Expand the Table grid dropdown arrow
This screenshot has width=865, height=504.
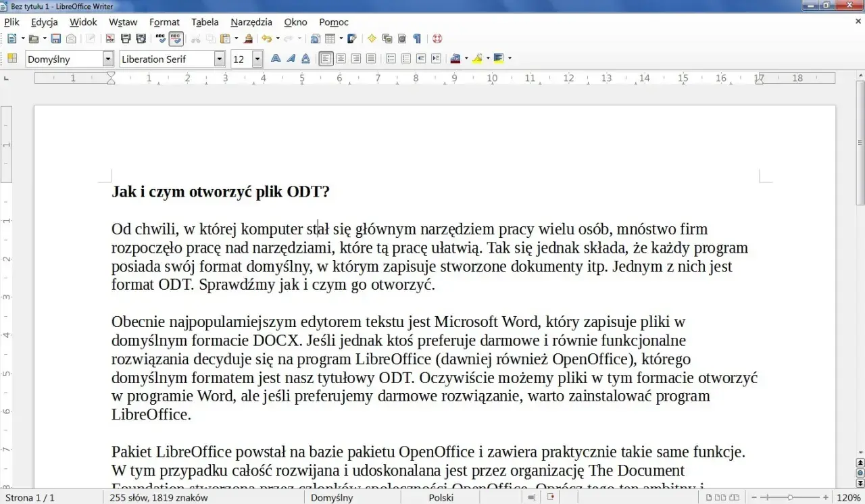341,39
